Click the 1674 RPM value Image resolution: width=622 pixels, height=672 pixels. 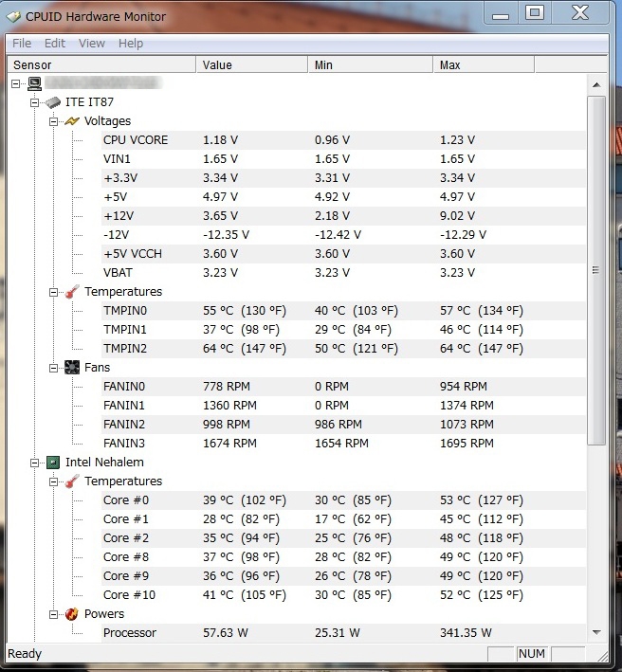[229, 444]
